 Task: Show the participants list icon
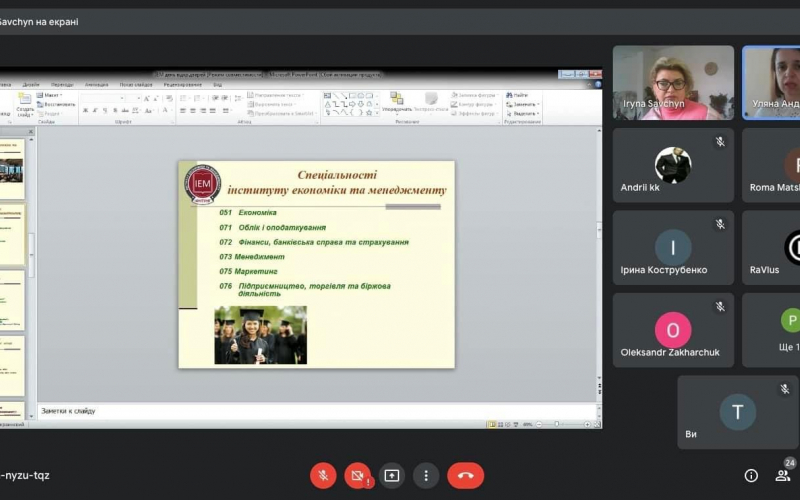coord(782,476)
